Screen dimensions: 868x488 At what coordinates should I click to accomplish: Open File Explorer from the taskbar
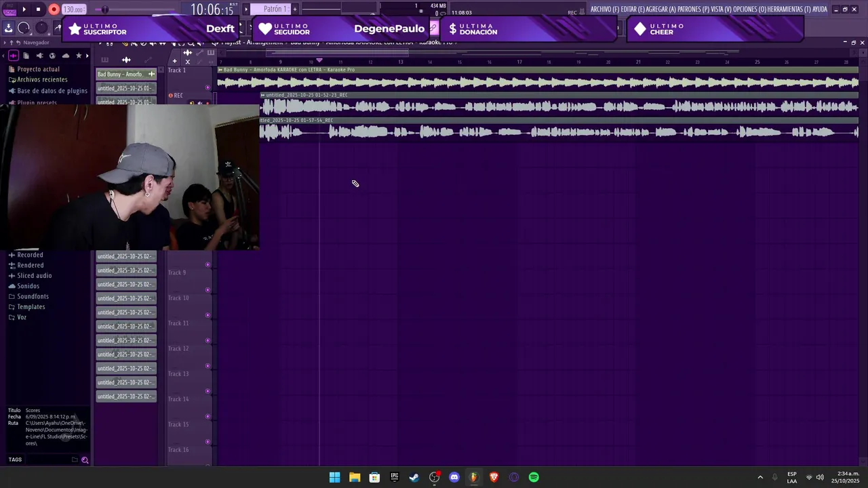pos(355,477)
